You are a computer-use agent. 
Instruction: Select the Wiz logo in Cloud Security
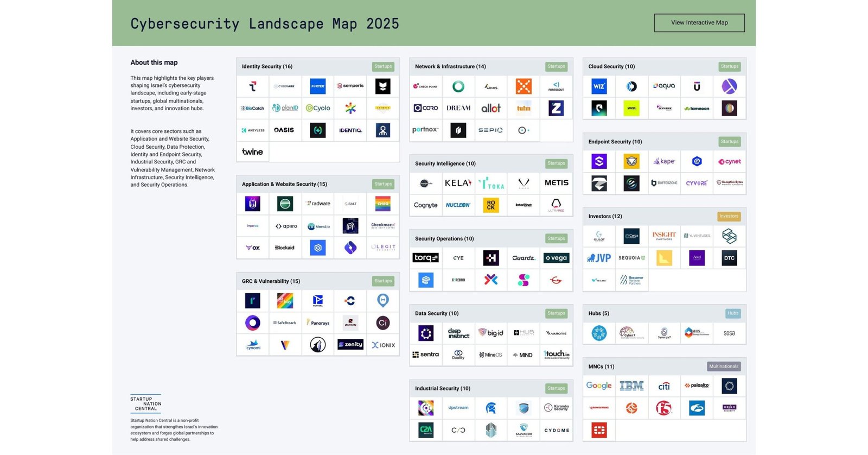599,86
